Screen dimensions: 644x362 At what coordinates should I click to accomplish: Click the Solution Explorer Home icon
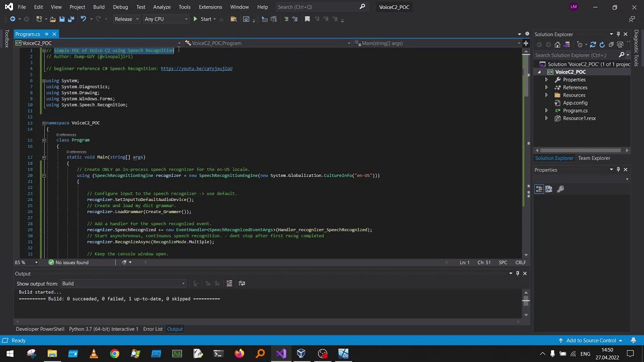click(557, 45)
